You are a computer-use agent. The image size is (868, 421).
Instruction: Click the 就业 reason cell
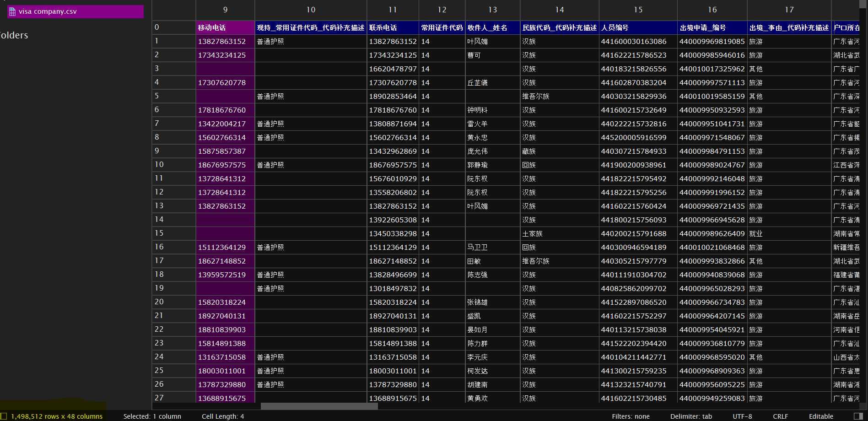tap(789, 233)
